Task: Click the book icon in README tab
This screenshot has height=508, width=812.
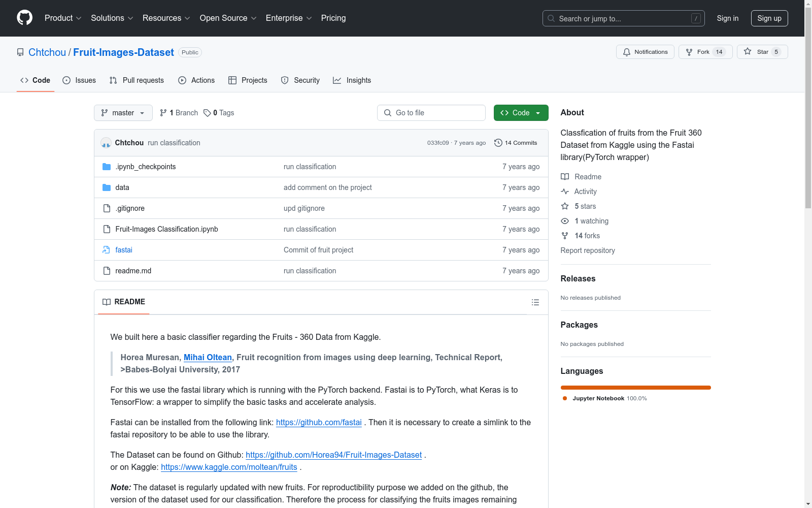Action: click(107, 302)
